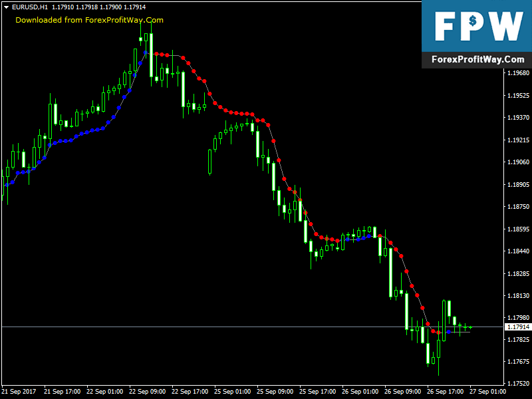532x399 pixels.
Task: Click time axis label '21 Sep 17:00'
Action: pyautogui.click(x=63, y=392)
